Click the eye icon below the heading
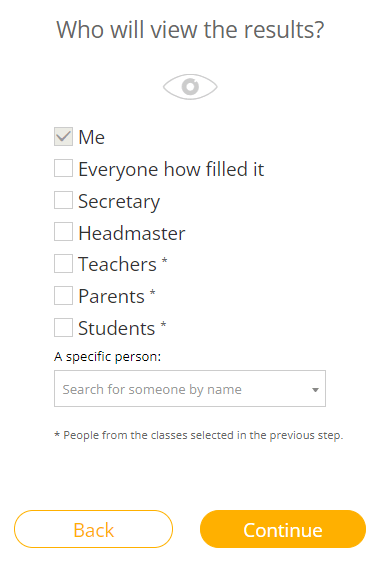Image resolution: width=387 pixels, height=561 pixels. (190, 87)
